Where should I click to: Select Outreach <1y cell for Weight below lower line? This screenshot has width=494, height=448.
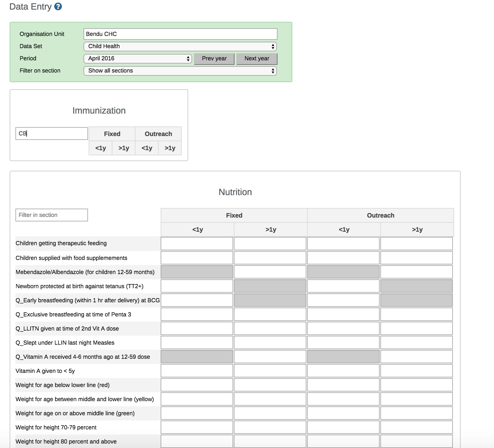pos(343,385)
